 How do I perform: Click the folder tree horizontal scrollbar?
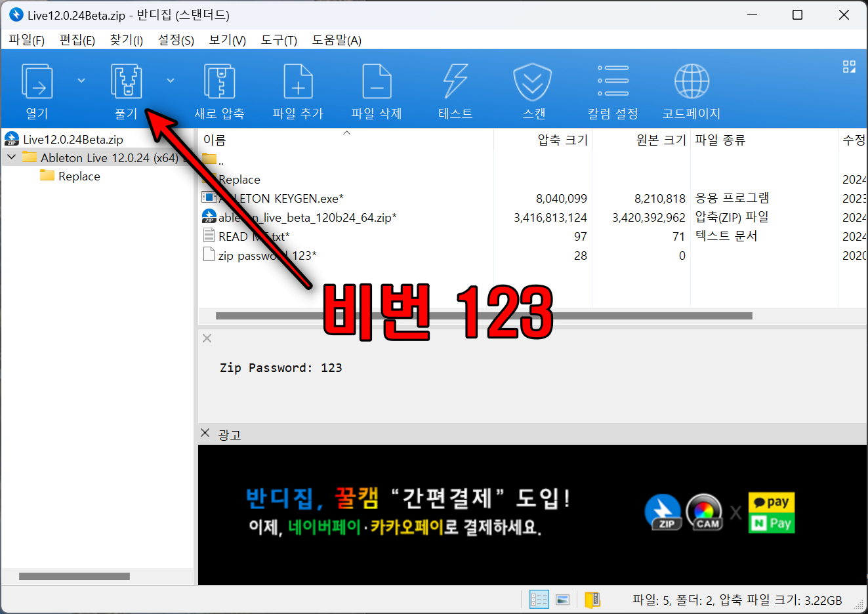click(x=74, y=576)
